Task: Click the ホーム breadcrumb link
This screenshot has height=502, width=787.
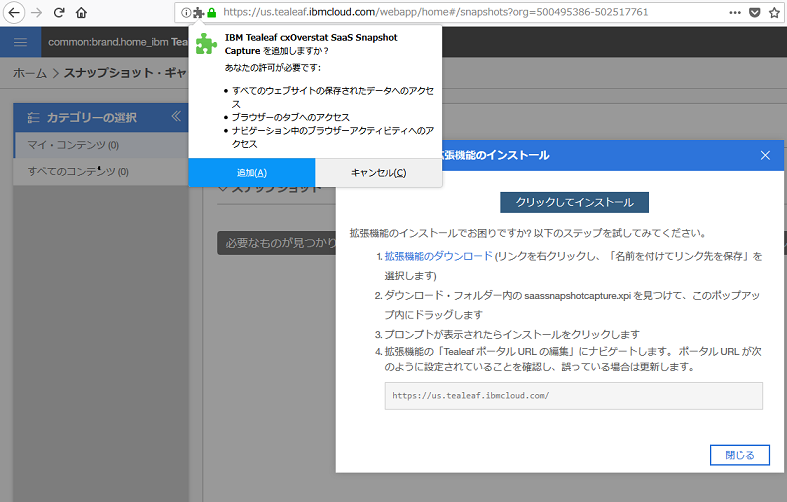Action: pyautogui.click(x=30, y=73)
